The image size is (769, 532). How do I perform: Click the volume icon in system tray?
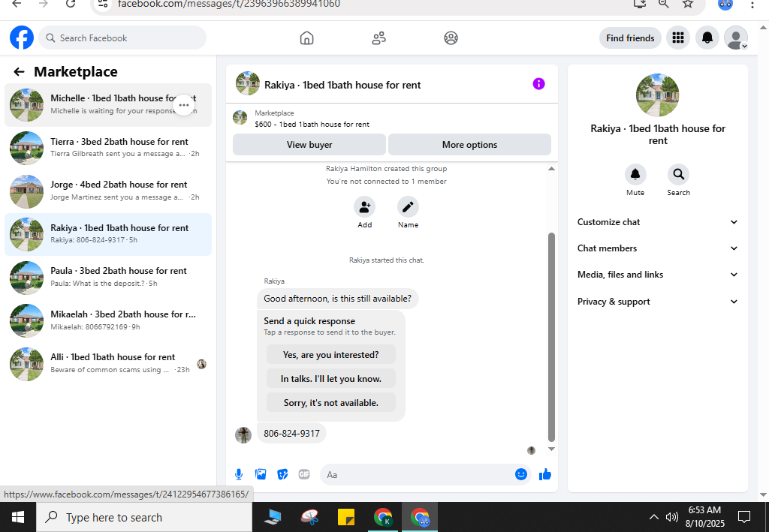[x=671, y=517]
